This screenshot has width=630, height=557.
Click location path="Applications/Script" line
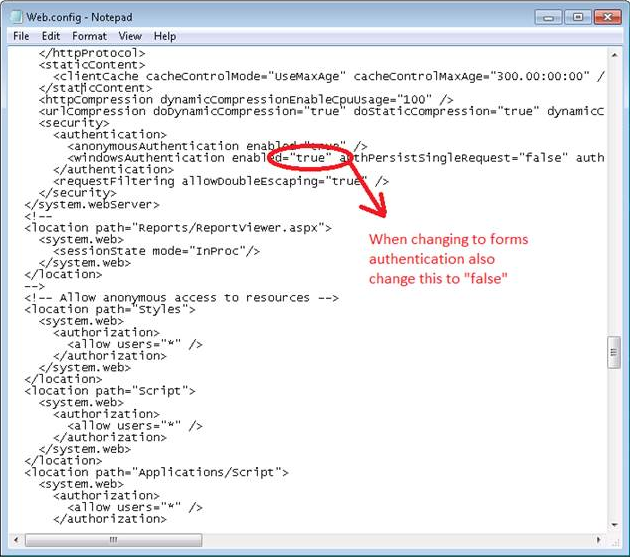click(156, 473)
